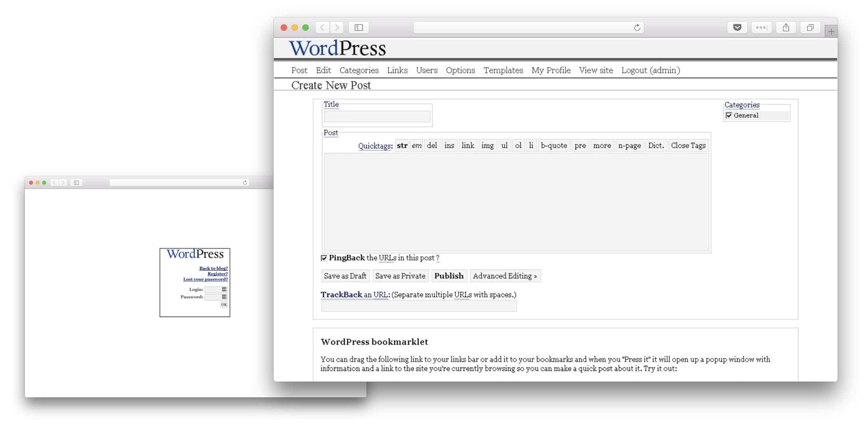
Task: Open the Dict. quicktag
Action: (656, 145)
